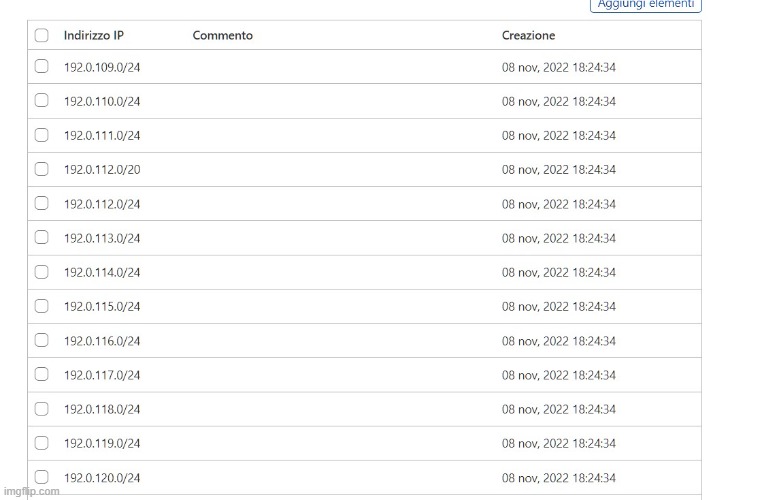Select the 192.0.116.0/24 entry checkbox
Image resolution: width=762 pixels, height=500 pixels.
(x=41, y=340)
